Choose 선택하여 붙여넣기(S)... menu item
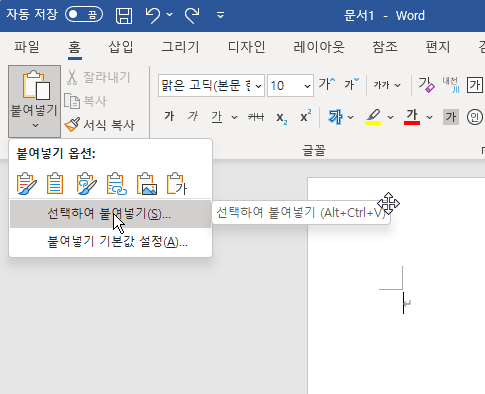485x394 pixels. click(110, 214)
